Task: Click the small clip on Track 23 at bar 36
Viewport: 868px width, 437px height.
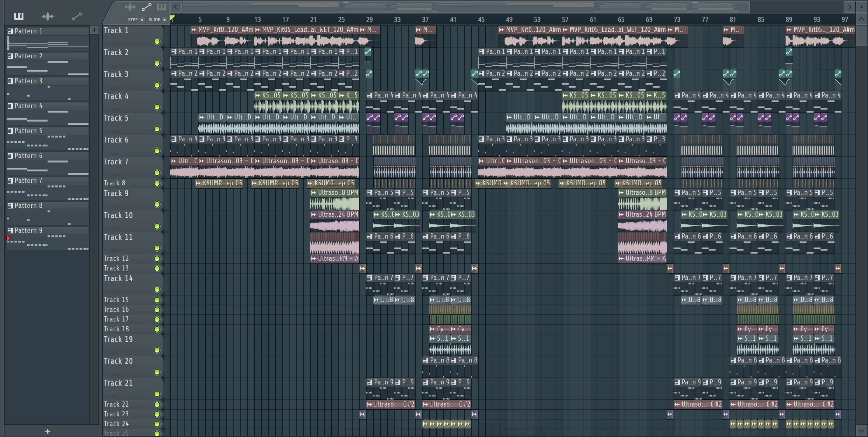Action: click(x=418, y=414)
